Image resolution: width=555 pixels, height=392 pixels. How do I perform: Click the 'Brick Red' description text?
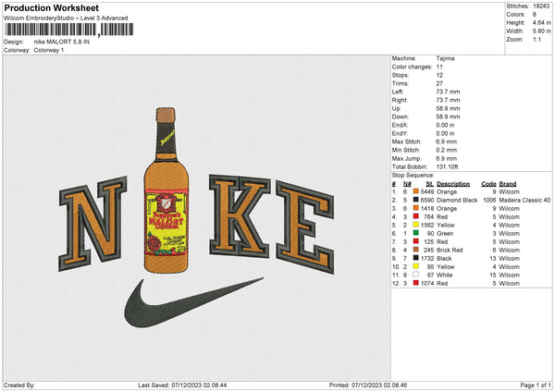click(450, 251)
